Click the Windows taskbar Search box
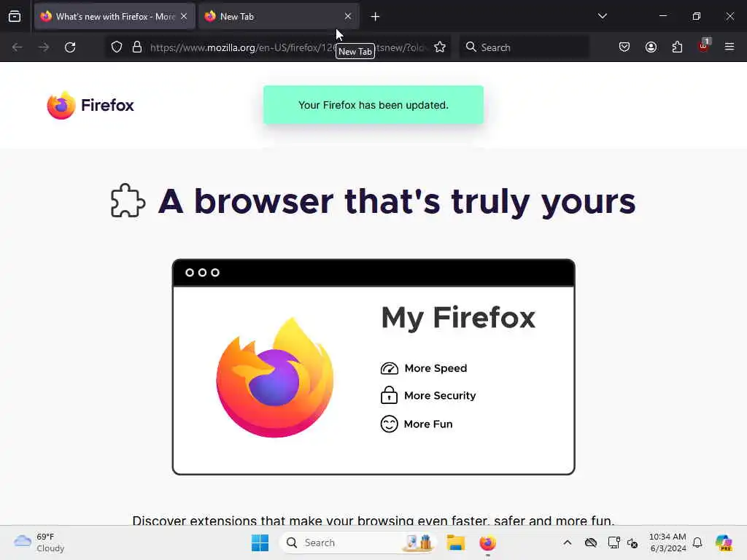Viewport: 747px width, 560px height. pos(357,542)
